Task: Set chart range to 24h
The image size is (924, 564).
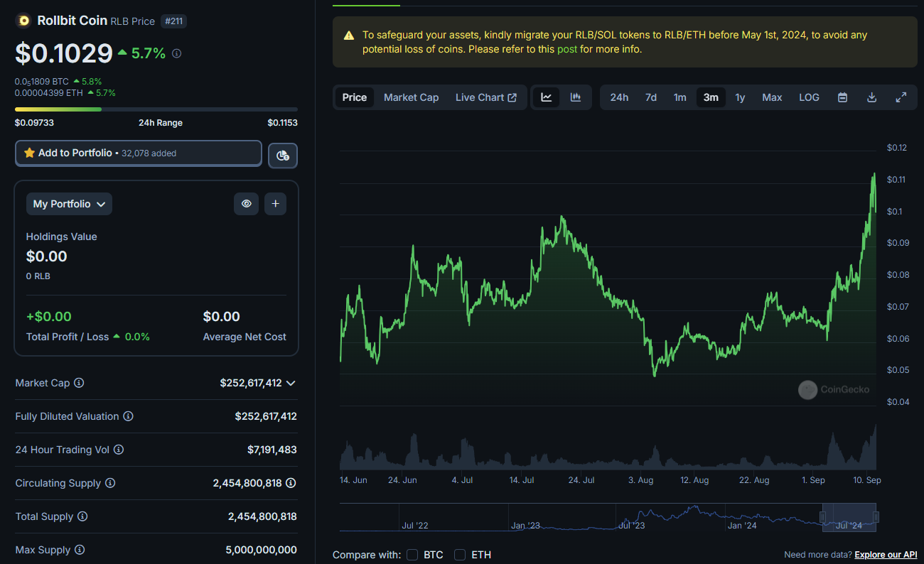Action: tap(619, 97)
